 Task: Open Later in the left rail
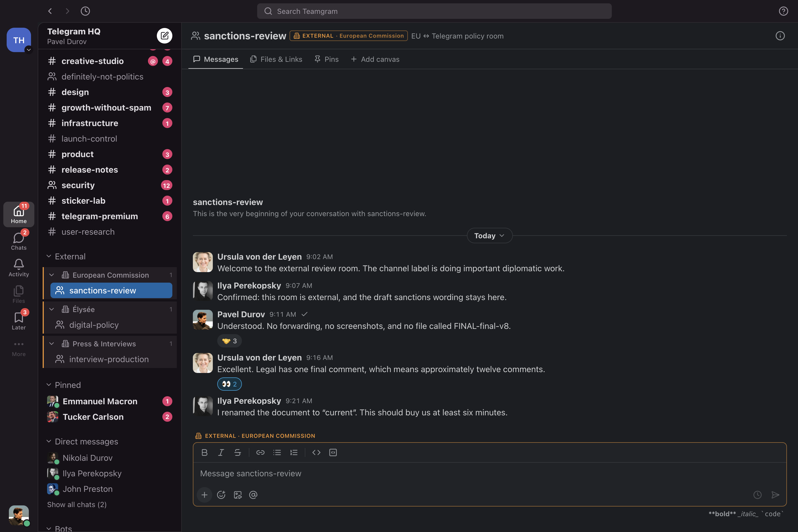(19, 321)
